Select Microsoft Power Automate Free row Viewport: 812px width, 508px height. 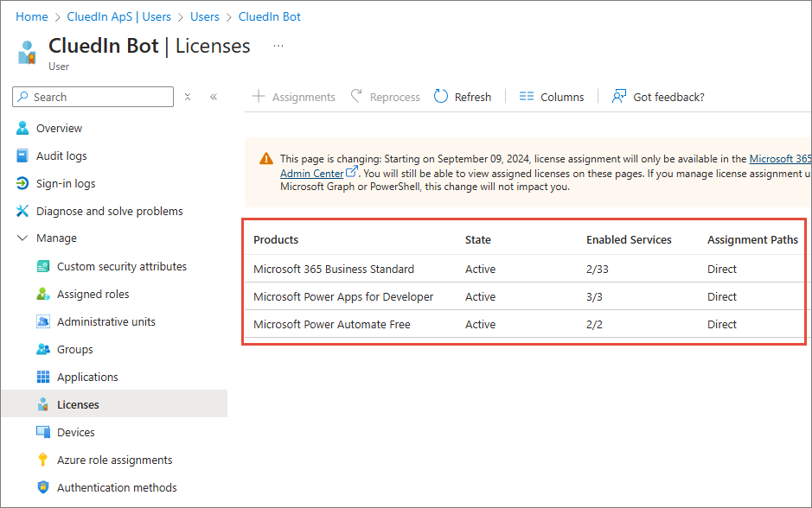click(524, 324)
